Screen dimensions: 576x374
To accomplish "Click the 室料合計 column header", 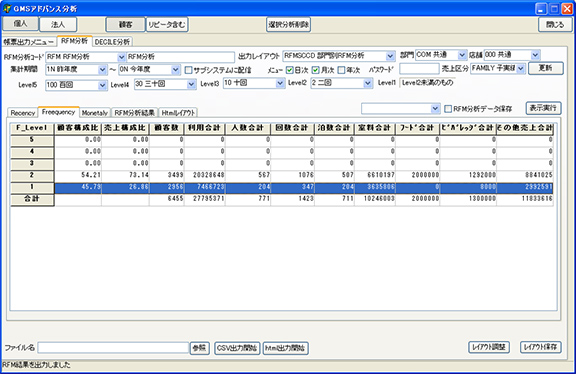I will tap(375, 128).
